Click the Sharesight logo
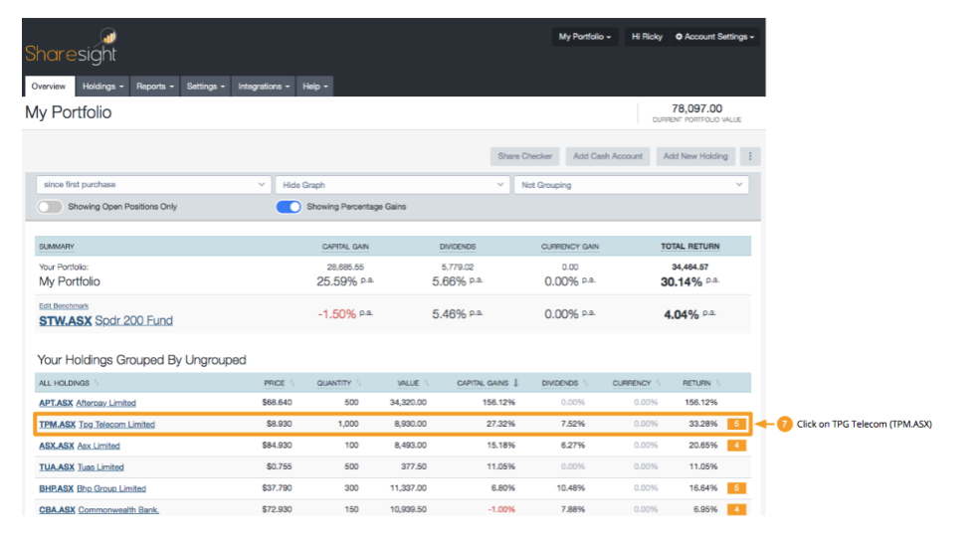The image size is (980, 549). pyautogui.click(x=72, y=47)
